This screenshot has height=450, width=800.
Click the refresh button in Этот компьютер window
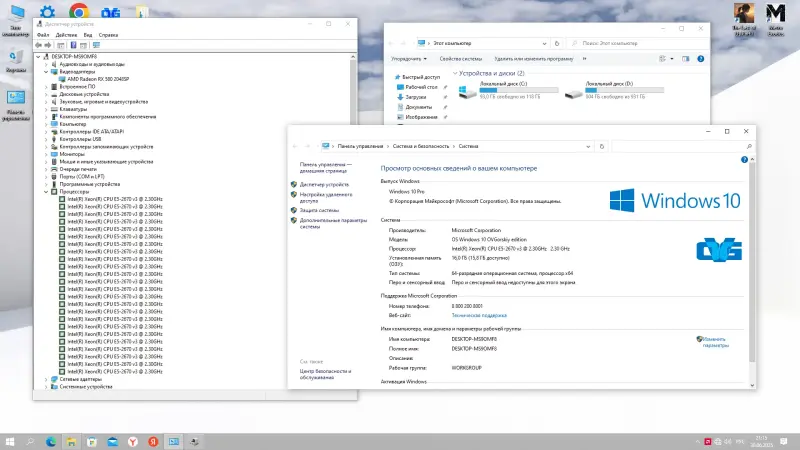click(x=557, y=43)
